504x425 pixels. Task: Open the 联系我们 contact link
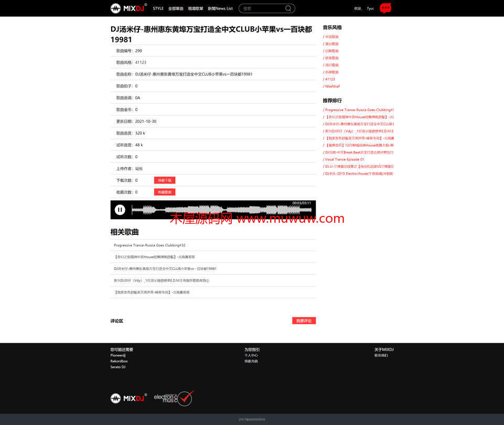point(381,355)
